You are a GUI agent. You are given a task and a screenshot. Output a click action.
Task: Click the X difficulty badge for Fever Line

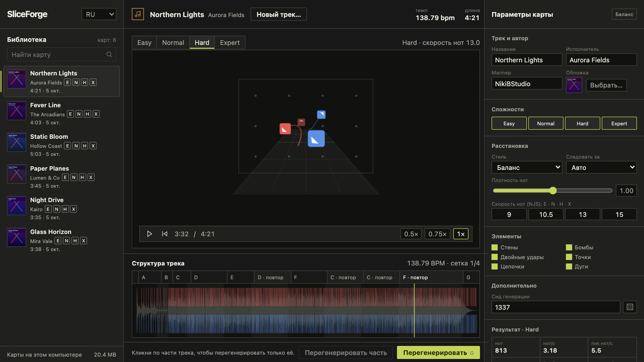(96, 114)
